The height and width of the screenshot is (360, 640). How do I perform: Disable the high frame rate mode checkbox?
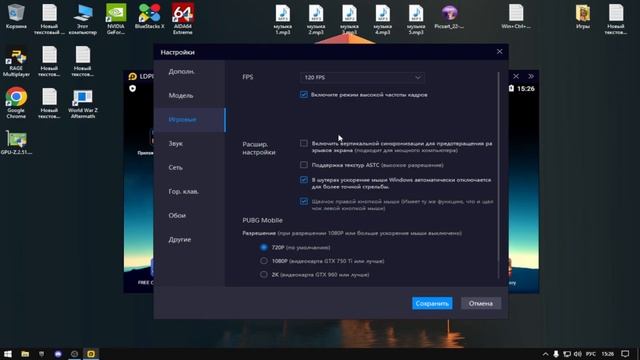pyautogui.click(x=304, y=95)
